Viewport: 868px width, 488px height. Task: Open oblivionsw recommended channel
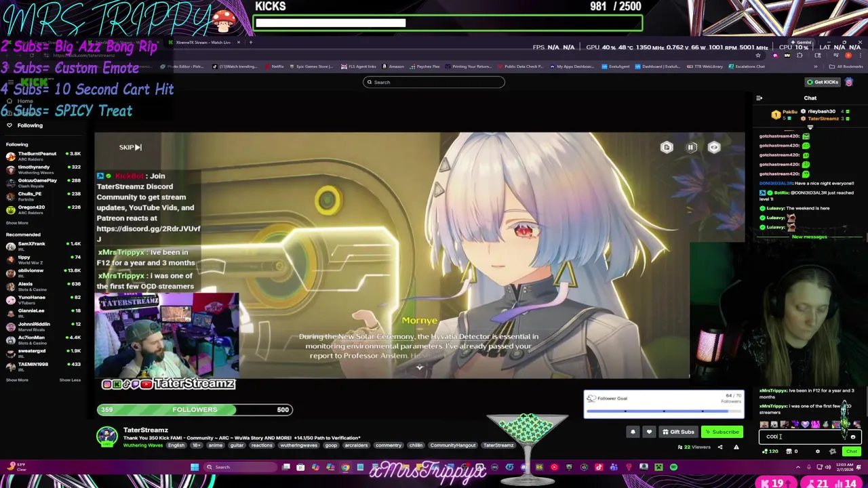coord(43,272)
